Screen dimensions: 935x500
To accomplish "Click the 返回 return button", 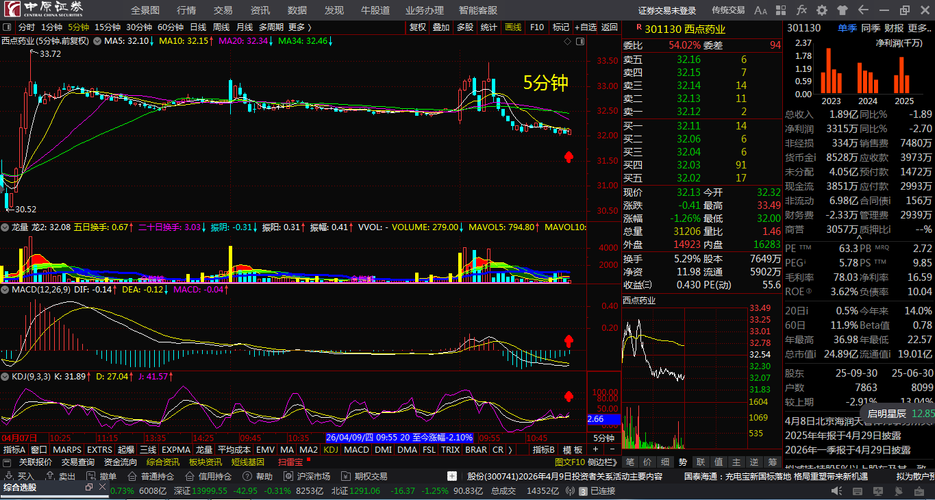I will click(x=609, y=27).
